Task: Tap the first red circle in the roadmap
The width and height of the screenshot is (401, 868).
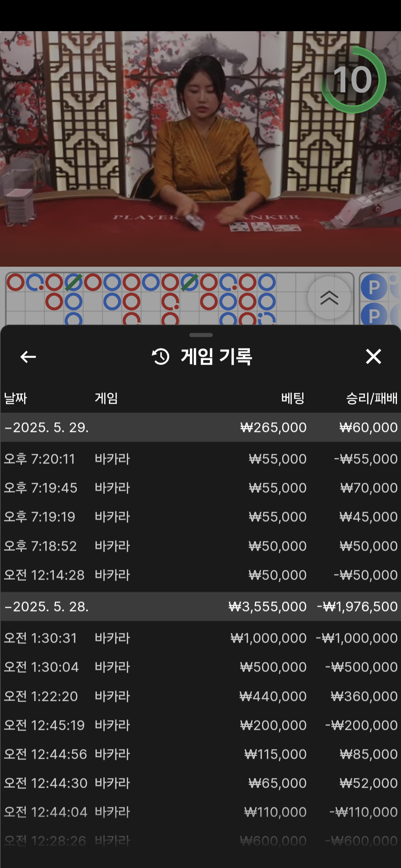Action: [x=16, y=283]
